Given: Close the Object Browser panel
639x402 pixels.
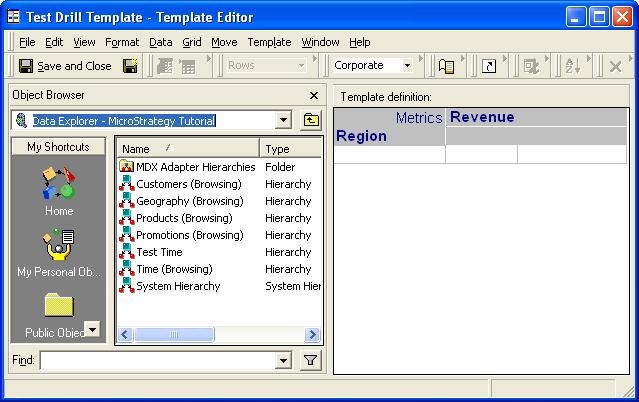Looking at the screenshot, I should click(x=314, y=96).
